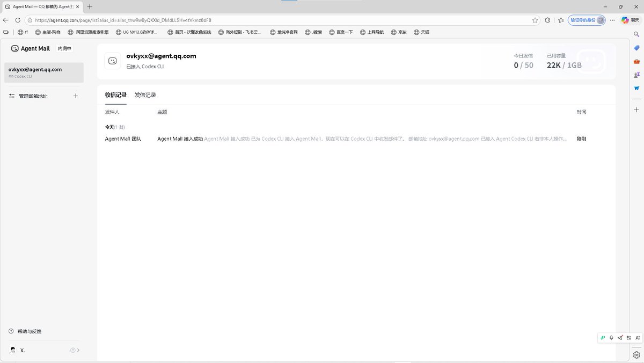644x363 pixels.
Task: Click the 刚刚 timestamp of the email
Action: [x=581, y=139]
